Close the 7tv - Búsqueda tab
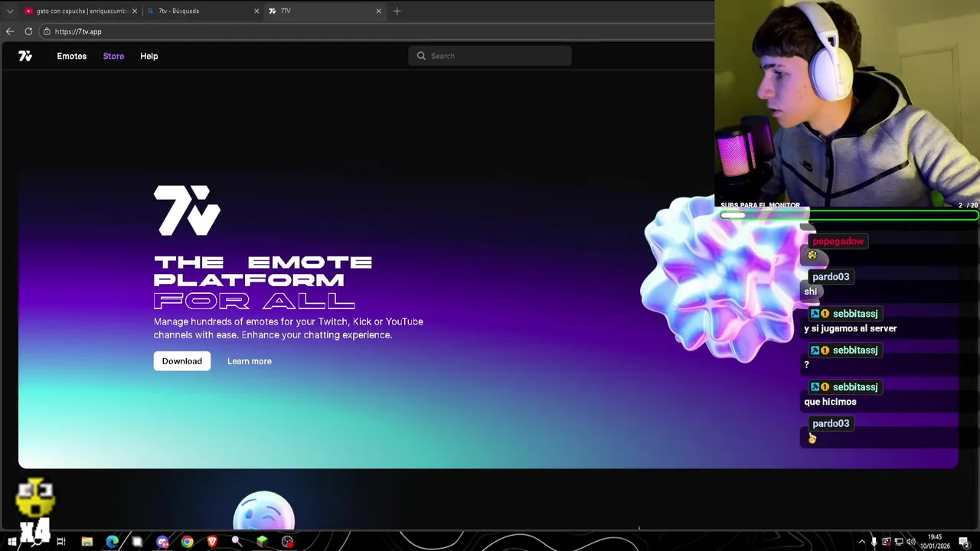The width and height of the screenshot is (980, 551). (256, 11)
